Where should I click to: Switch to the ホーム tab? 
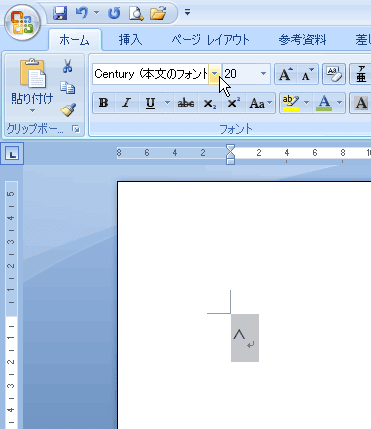coord(74,40)
